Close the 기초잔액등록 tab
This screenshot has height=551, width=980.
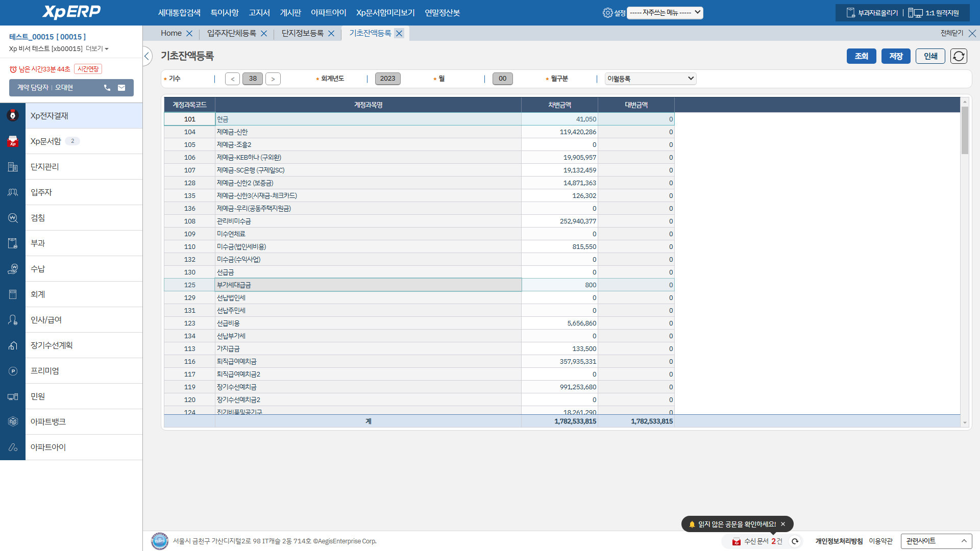(399, 33)
